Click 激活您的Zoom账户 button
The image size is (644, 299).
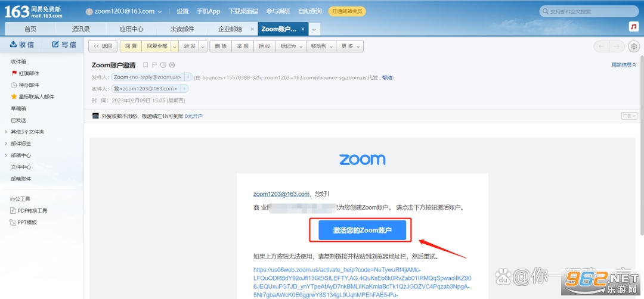coord(363,230)
